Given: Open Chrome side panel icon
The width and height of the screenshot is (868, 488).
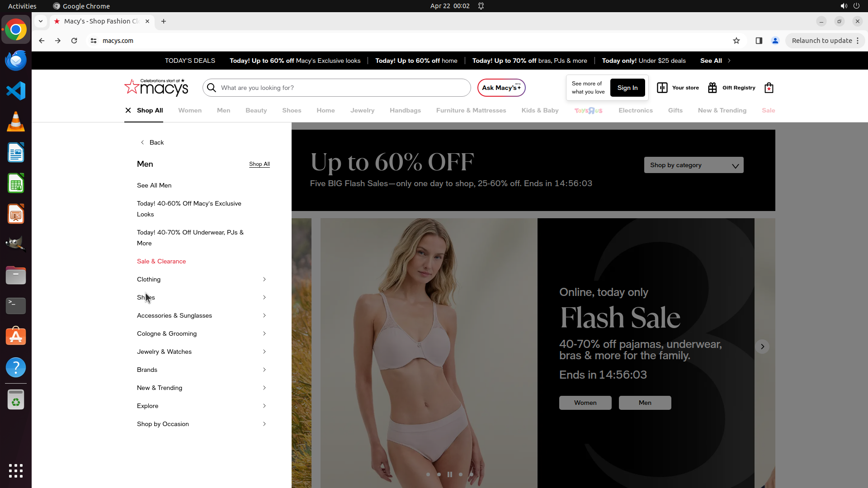Looking at the screenshot, I should 759,41.
